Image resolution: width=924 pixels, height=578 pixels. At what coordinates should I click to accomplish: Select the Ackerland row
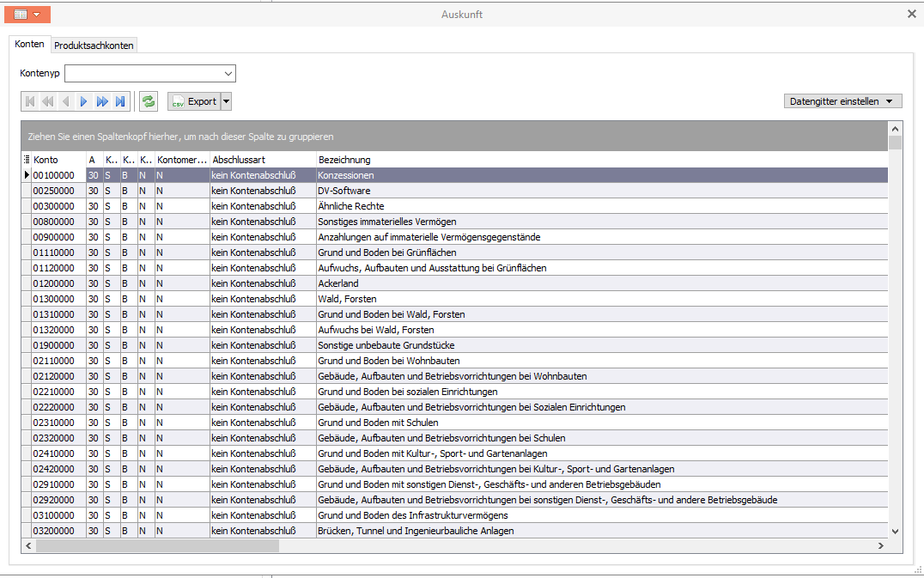(x=454, y=283)
